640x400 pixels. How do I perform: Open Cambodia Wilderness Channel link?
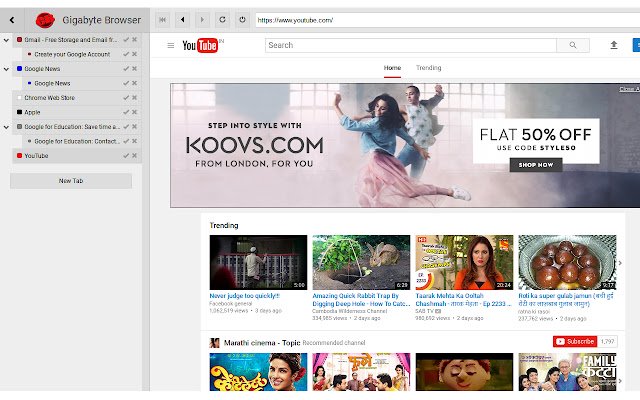click(349, 311)
